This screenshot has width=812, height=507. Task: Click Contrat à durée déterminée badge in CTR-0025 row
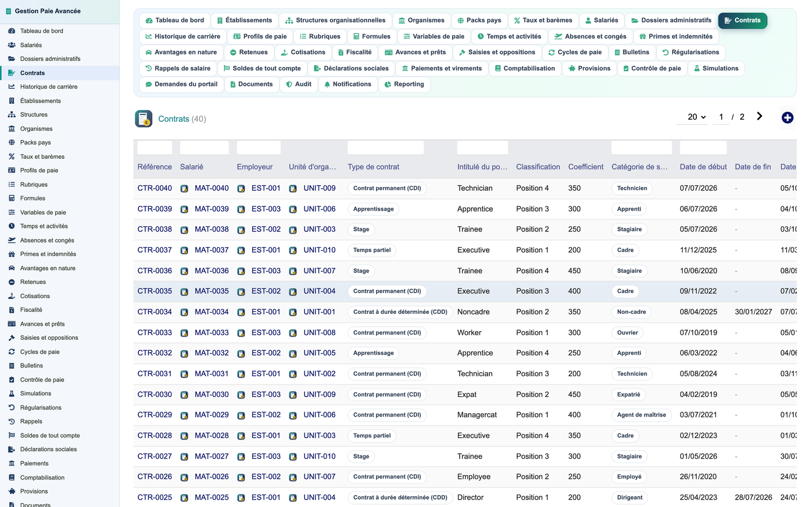(x=400, y=497)
